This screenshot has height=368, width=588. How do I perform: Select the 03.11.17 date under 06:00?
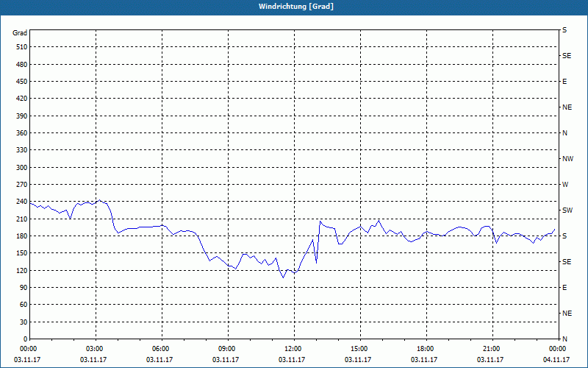159,360
